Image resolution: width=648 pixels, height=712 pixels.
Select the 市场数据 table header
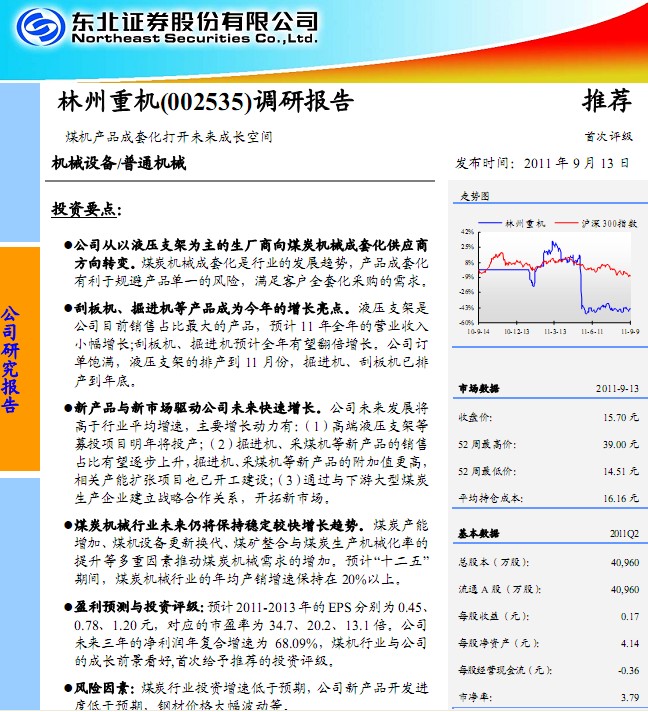[478, 386]
